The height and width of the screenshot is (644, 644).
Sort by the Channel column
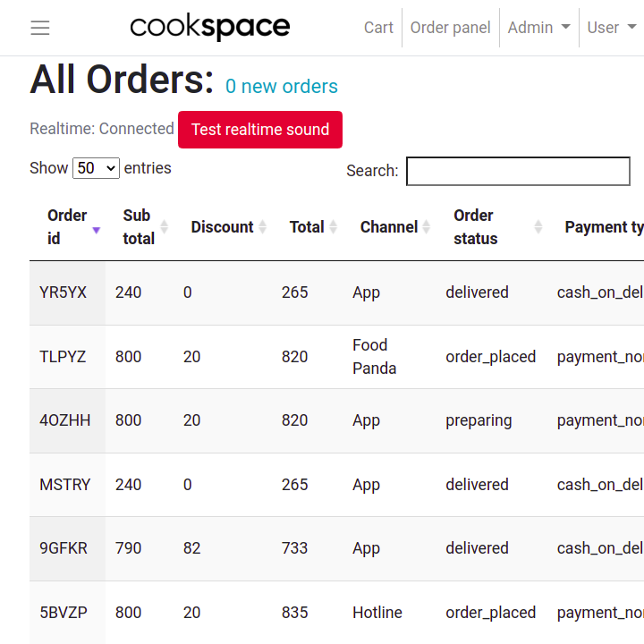point(389,226)
